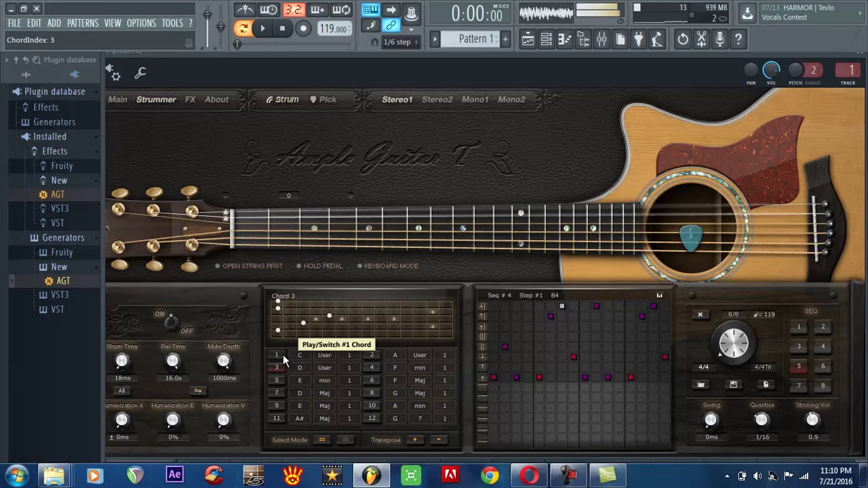Select the Mono1 output mode

coord(475,100)
